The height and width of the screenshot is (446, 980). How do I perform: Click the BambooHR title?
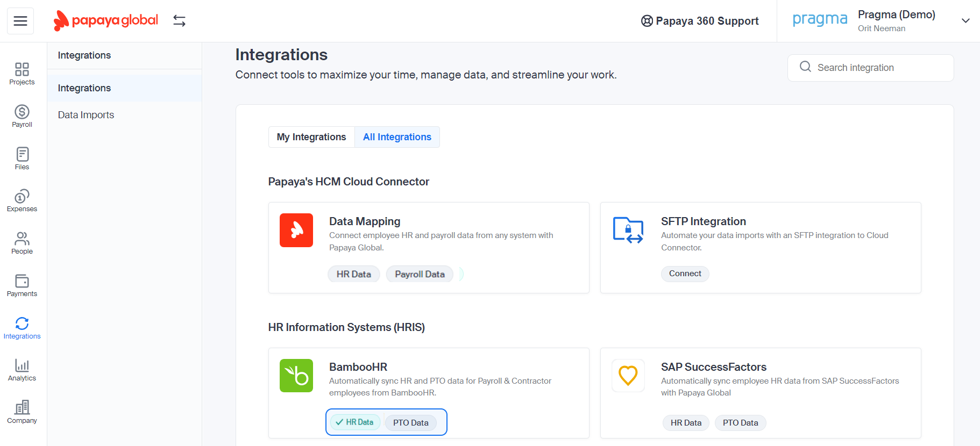coord(358,367)
